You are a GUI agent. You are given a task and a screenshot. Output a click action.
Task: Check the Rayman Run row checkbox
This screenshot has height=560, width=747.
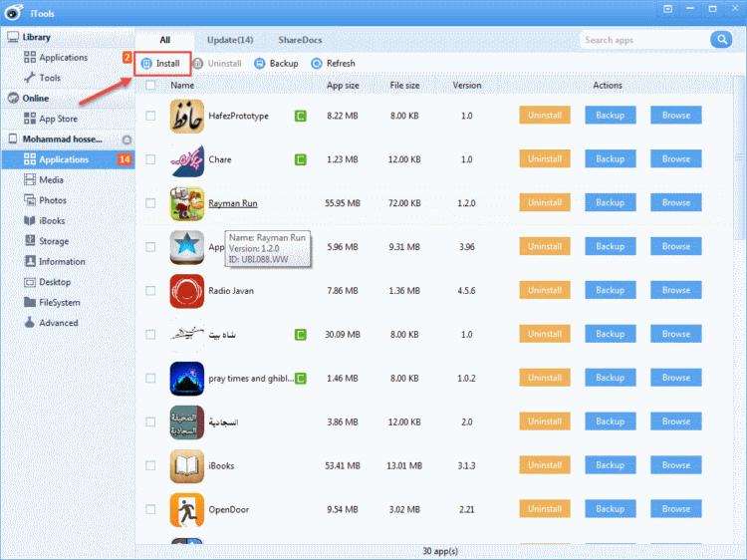[x=150, y=203]
